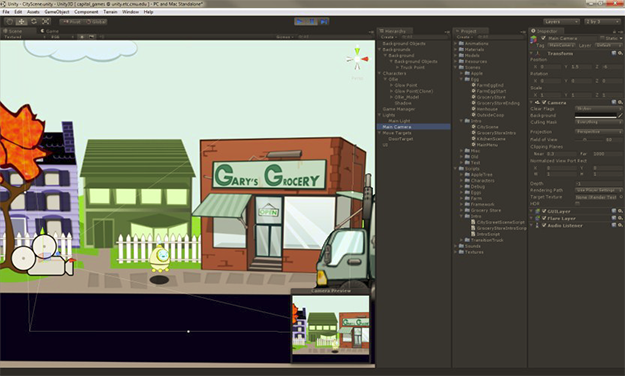Viewport: 625px width, 376px height.
Task: Click the Camera component help icon
Action: [614, 102]
